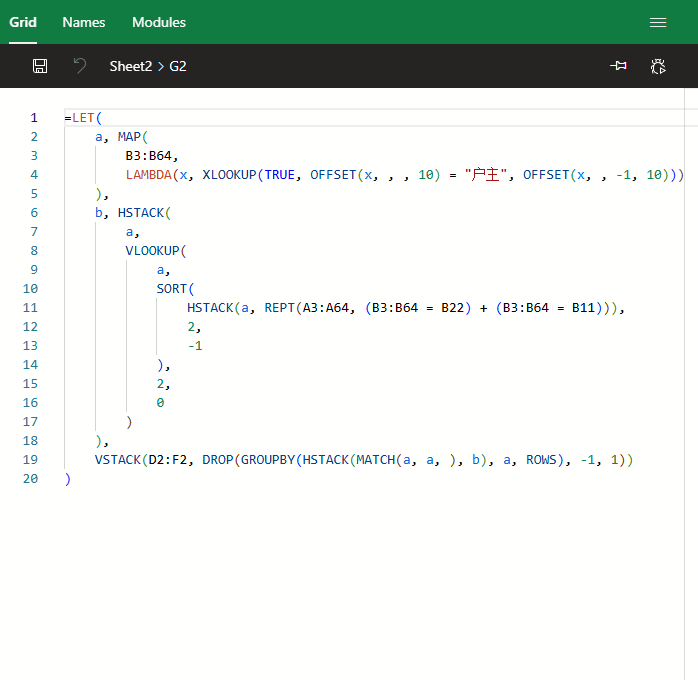Click the GROUPBY function on line 19
This screenshot has width=698, height=680.
coord(270,460)
